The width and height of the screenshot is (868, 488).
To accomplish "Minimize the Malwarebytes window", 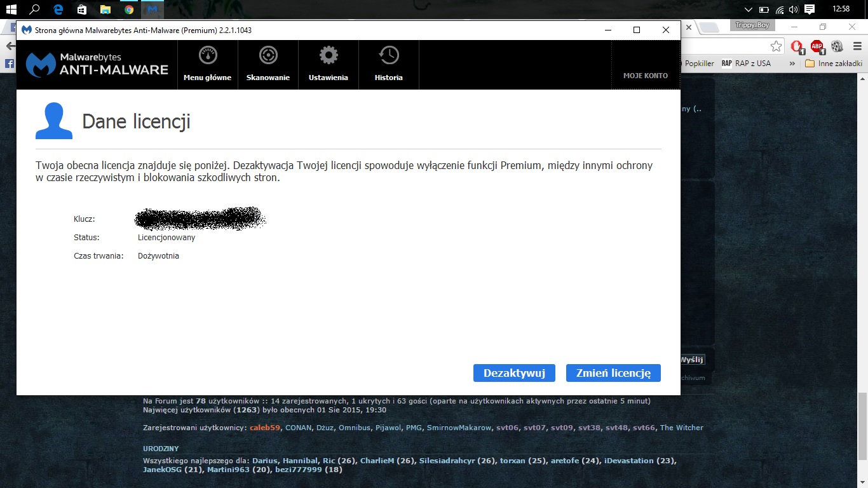I will [608, 30].
